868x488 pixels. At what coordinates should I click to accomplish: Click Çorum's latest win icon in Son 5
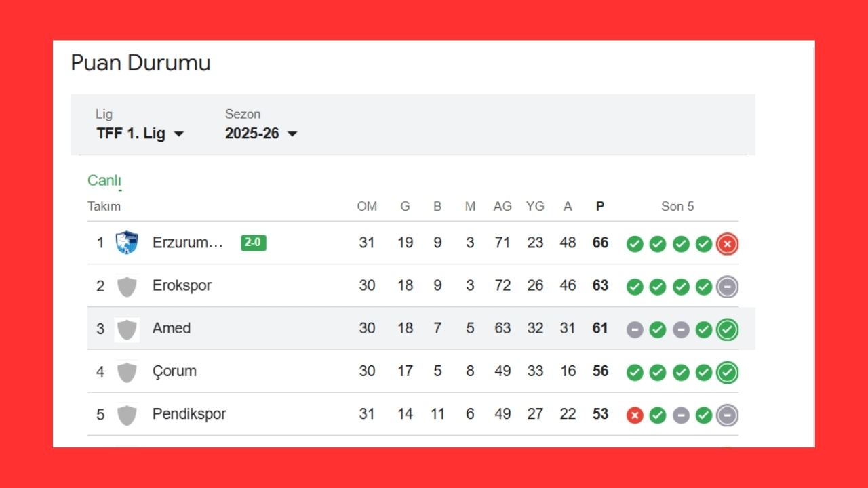coord(727,373)
